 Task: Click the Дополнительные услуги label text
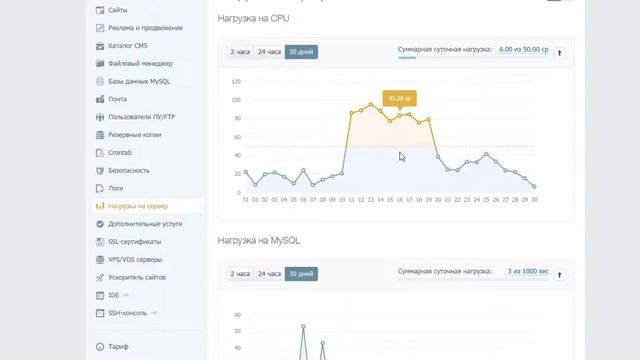pyautogui.click(x=145, y=224)
